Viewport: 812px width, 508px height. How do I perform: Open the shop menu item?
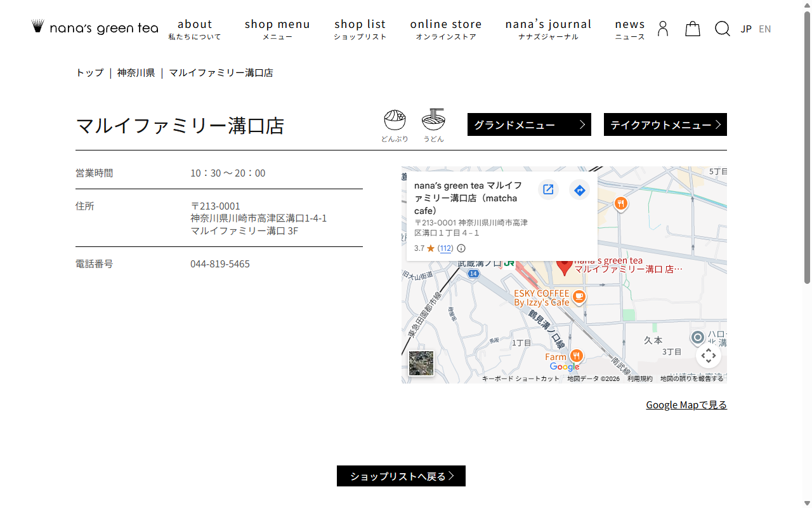277,29
